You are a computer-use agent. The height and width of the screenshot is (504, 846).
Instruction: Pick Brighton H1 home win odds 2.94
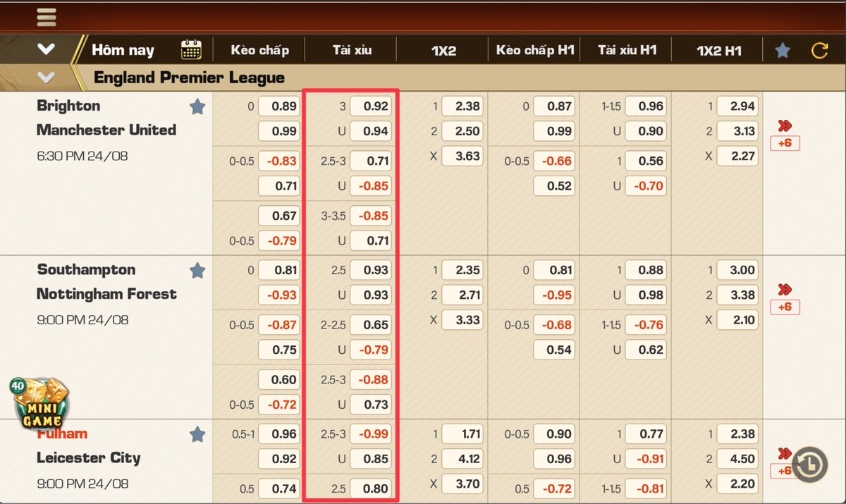point(737,106)
